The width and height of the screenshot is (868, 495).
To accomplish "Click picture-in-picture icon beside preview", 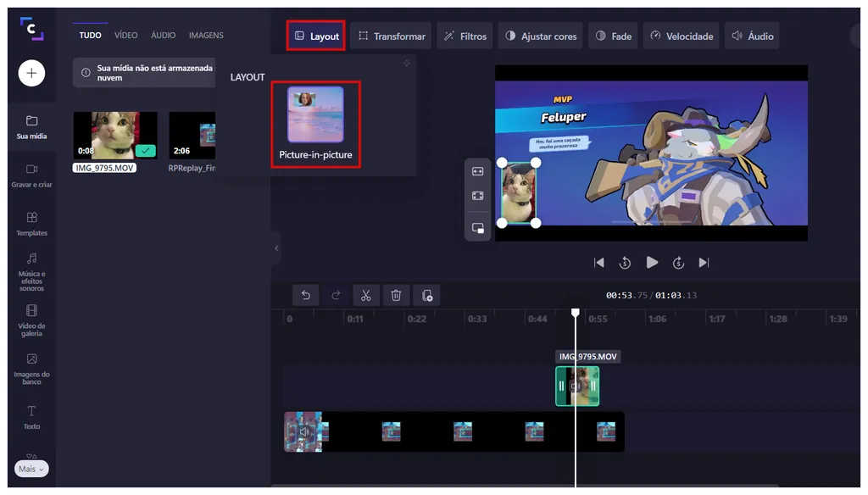I will tap(478, 227).
